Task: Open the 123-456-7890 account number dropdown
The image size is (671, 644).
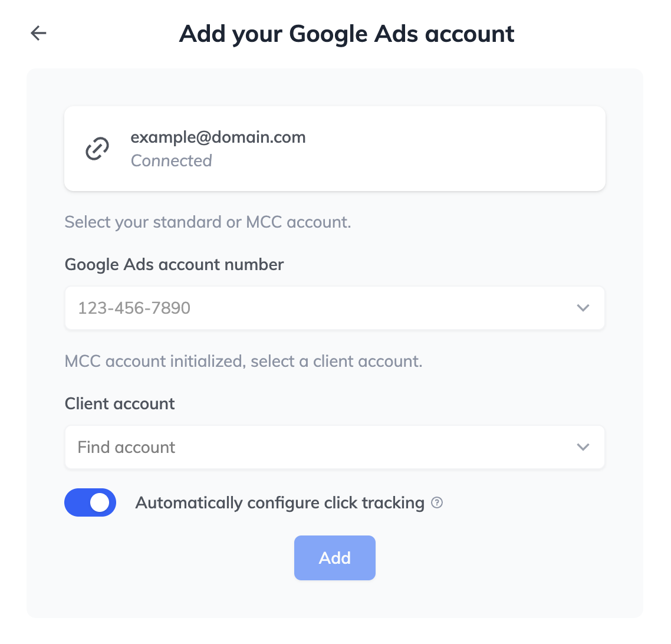Action: 335,308
